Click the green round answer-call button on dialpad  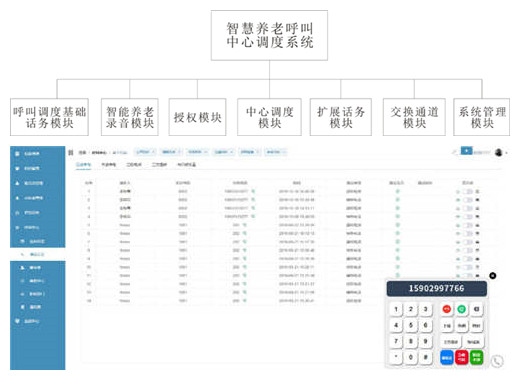pyautogui.click(x=461, y=309)
